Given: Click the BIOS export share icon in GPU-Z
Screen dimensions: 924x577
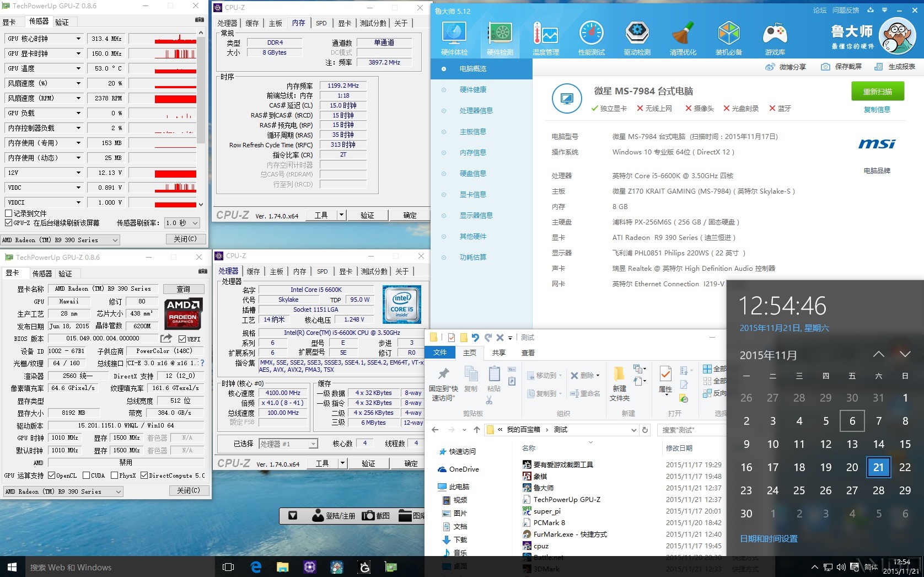Looking at the screenshot, I should (x=166, y=338).
